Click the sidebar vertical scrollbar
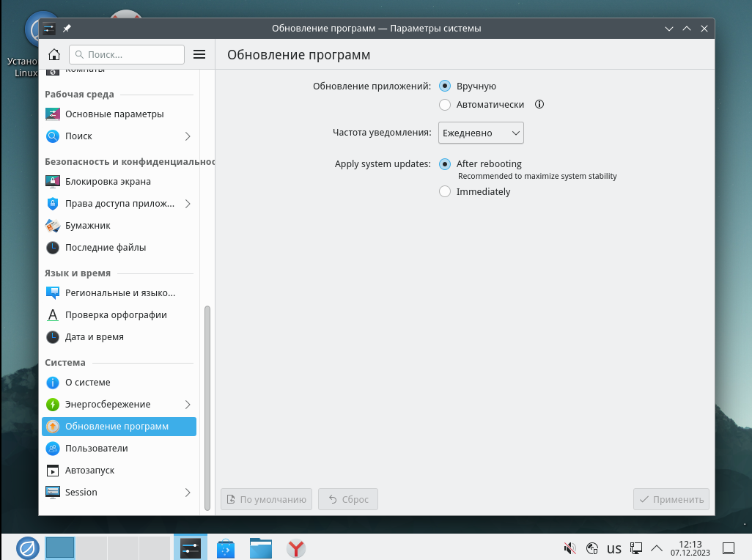Viewport: 752px width, 560px height. [207, 408]
